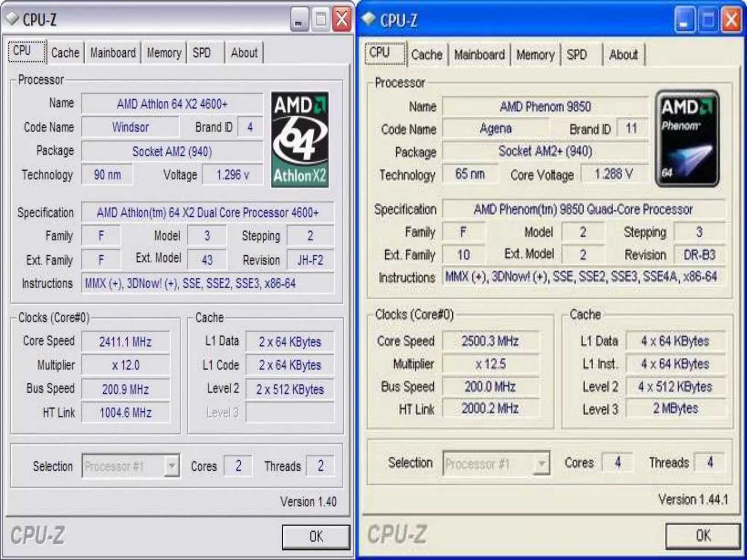Select the Memory tab in right window
This screenshot has height=560, width=747.
click(535, 55)
